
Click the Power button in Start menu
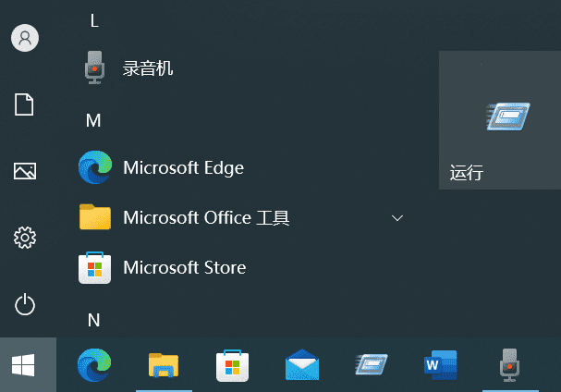pos(24,304)
